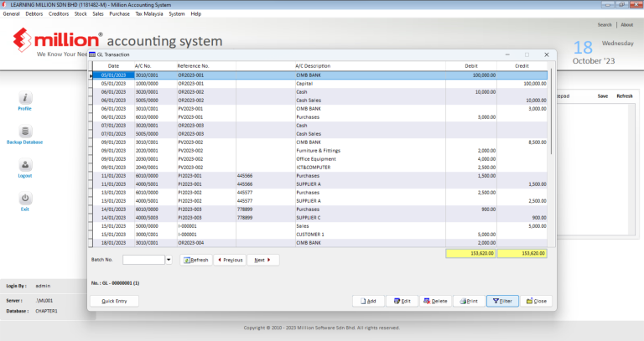Open the Tax Malaysia menu

click(149, 14)
